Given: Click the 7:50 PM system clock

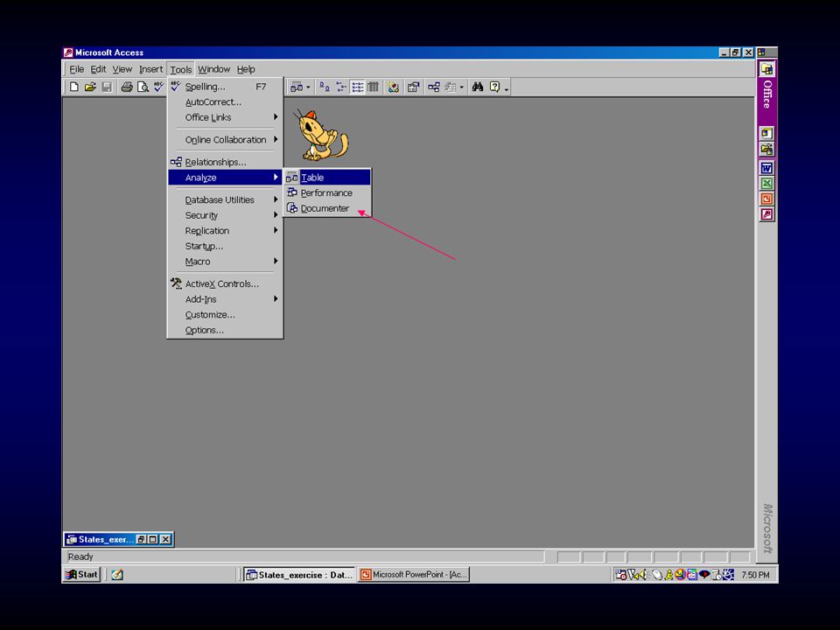Looking at the screenshot, I should point(755,575).
